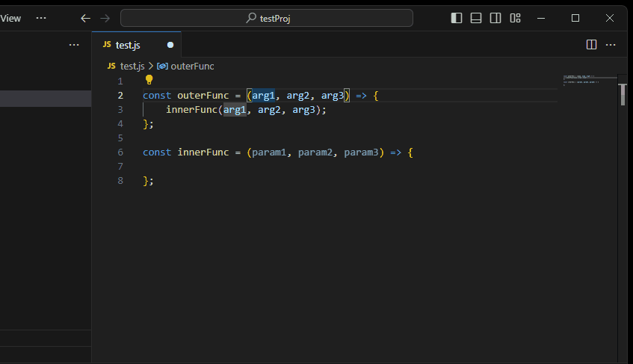Click test.js in the breadcrumb
This screenshot has width=633, height=364.
(x=132, y=67)
